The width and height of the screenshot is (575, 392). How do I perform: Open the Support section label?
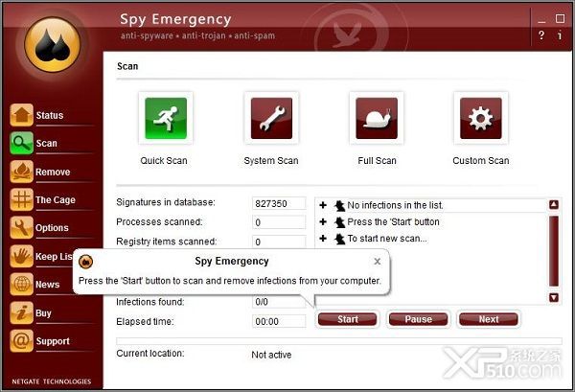point(53,341)
